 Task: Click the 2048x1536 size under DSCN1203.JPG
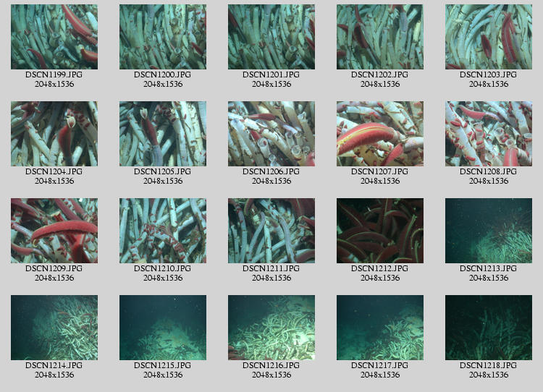tap(489, 84)
